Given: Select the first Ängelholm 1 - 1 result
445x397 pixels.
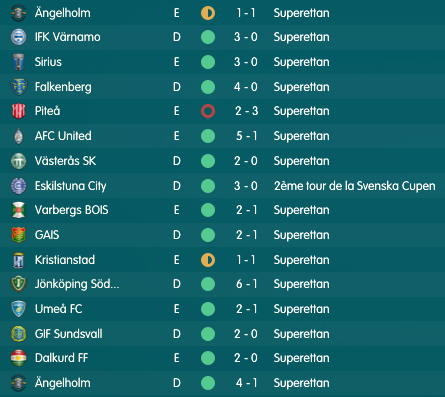Looking at the screenshot, I should pyautogui.click(x=246, y=13).
